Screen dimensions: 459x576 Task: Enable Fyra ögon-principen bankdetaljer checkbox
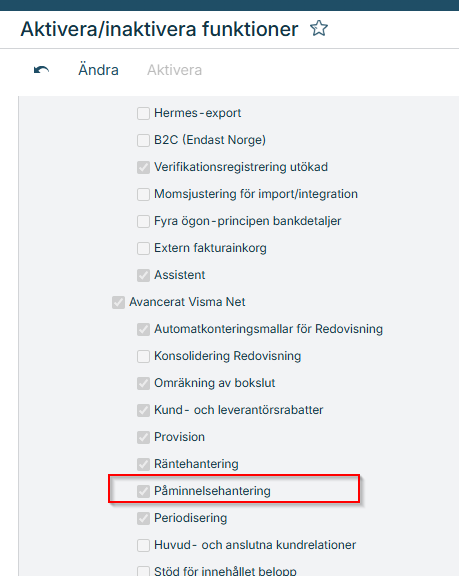click(x=143, y=221)
